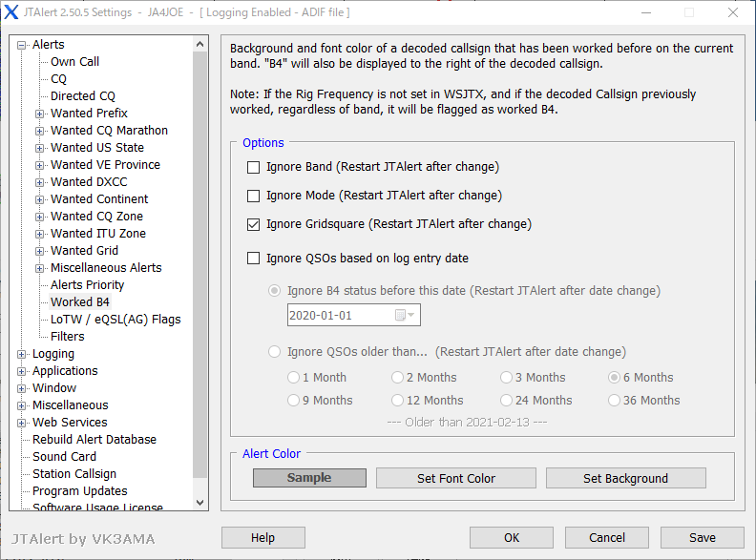Image resolution: width=756 pixels, height=560 pixels.
Task: Click the tree scrollbar down arrow
Action: [x=200, y=502]
